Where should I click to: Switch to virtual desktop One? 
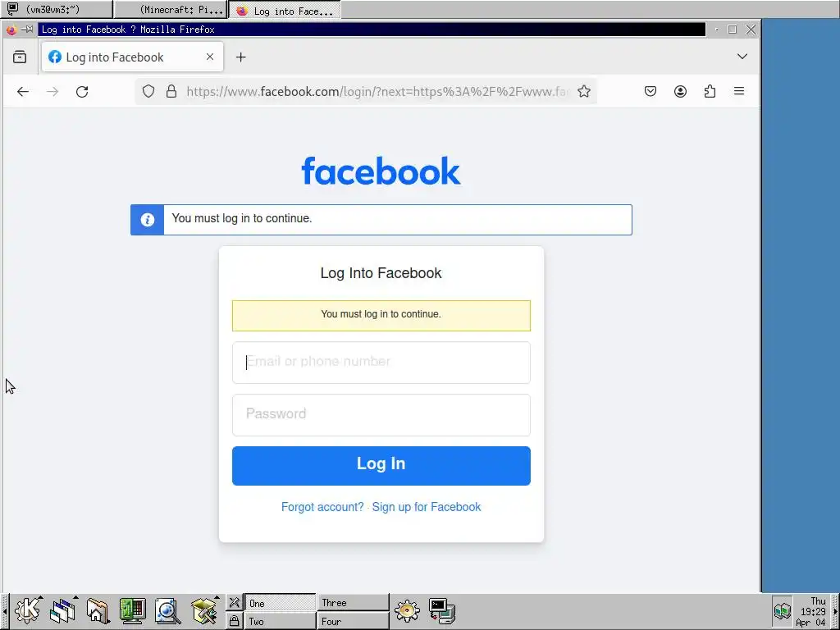(x=281, y=603)
